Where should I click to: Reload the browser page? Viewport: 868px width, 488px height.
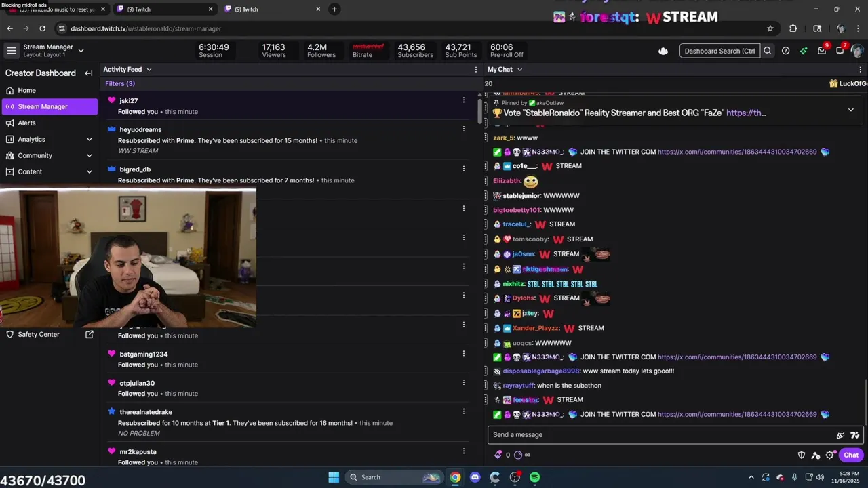point(42,28)
